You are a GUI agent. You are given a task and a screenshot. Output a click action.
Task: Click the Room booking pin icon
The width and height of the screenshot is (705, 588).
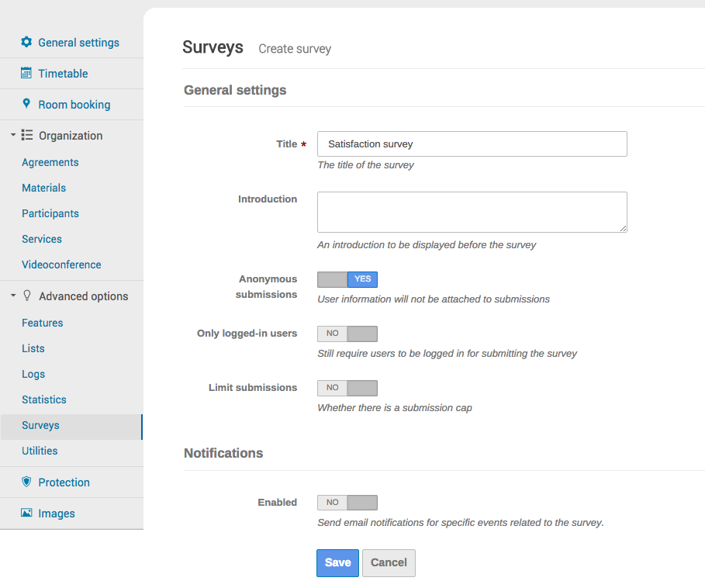(x=26, y=104)
